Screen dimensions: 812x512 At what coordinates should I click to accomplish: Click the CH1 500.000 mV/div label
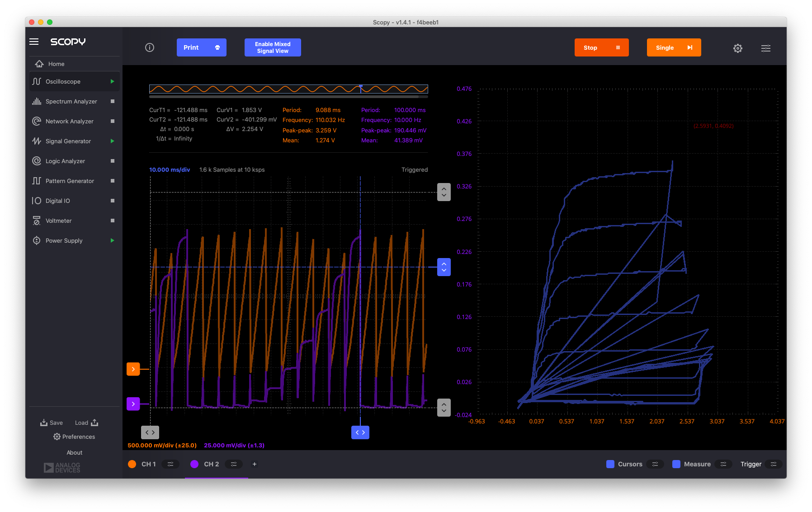tap(162, 445)
